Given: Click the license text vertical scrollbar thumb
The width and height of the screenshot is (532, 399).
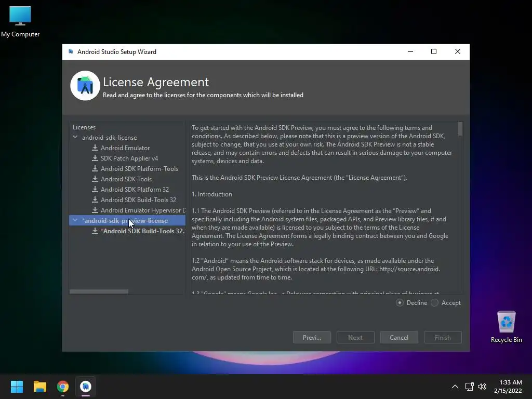Looking at the screenshot, I should pyautogui.click(x=460, y=129).
